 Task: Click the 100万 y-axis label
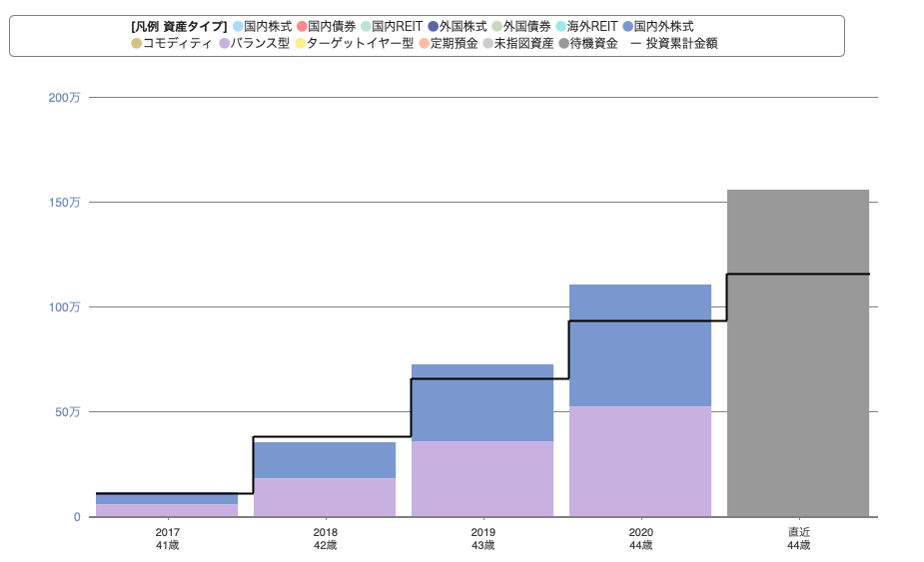pyautogui.click(x=64, y=307)
